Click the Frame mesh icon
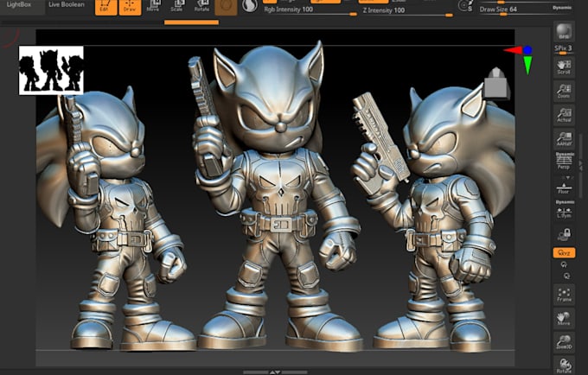This screenshot has width=588, height=375. tap(564, 294)
